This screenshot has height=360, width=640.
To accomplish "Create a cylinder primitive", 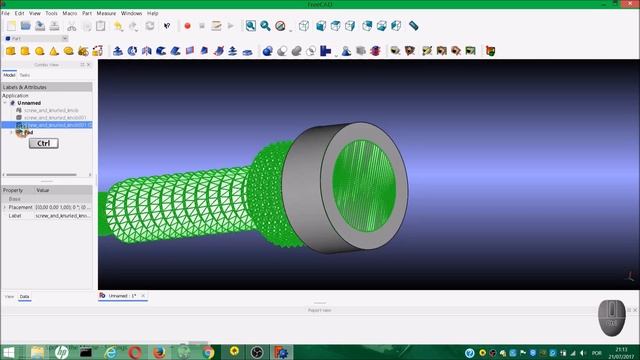I will 25,51.
